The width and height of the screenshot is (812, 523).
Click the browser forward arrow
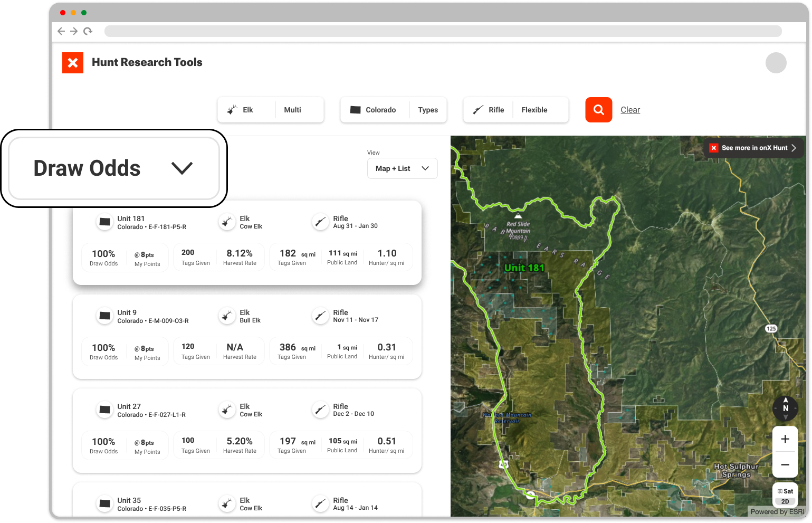pyautogui.click(x=74, y=31)
